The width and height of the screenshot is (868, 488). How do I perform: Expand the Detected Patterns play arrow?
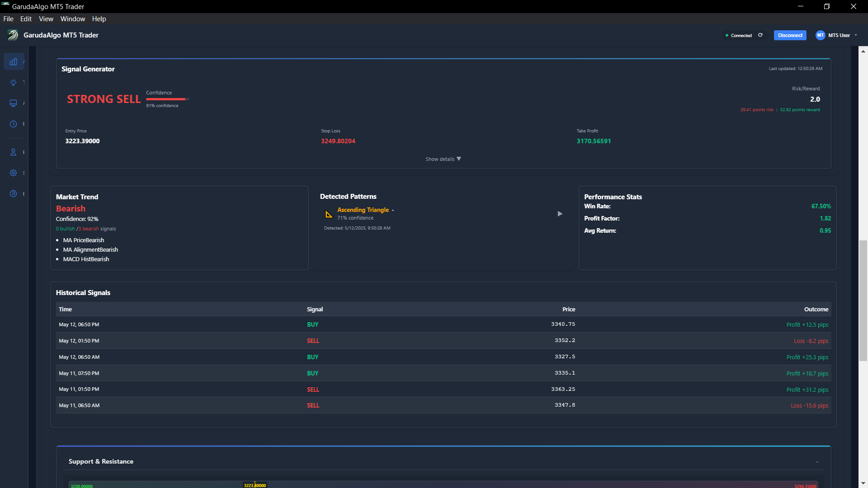pyautogui.click(x=560, y=214)
